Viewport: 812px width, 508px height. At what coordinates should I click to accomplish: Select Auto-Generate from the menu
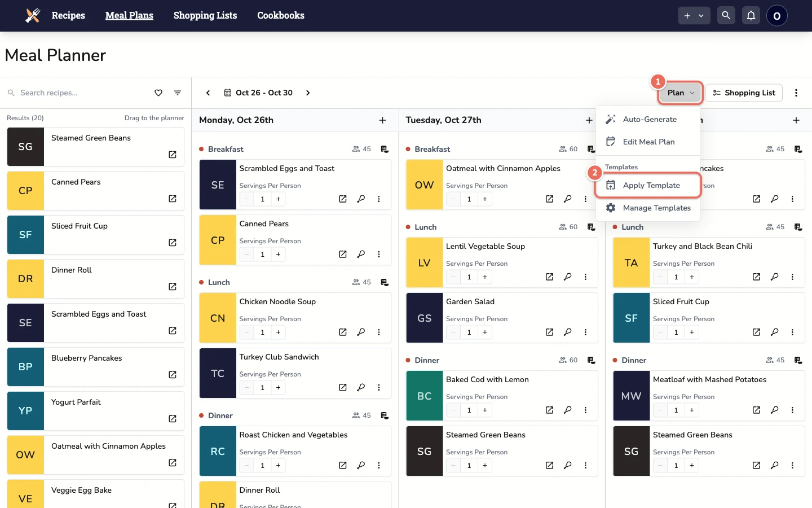pos(648,119)
